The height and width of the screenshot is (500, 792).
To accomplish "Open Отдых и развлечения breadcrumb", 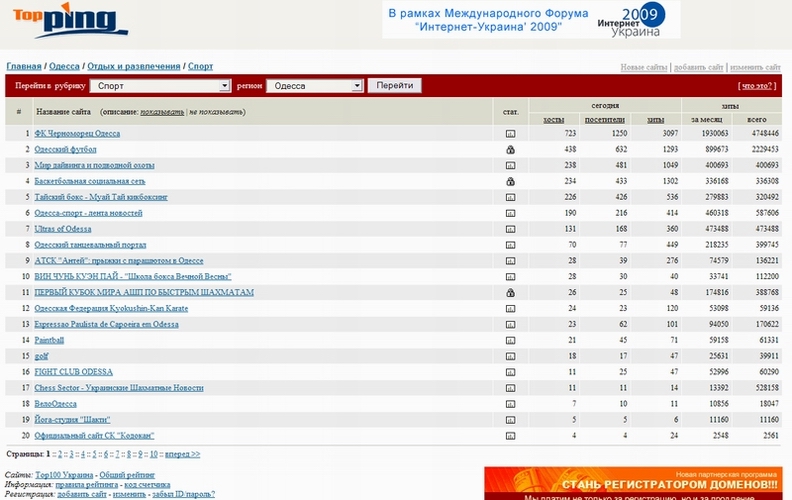I will (x=133, y=66).
